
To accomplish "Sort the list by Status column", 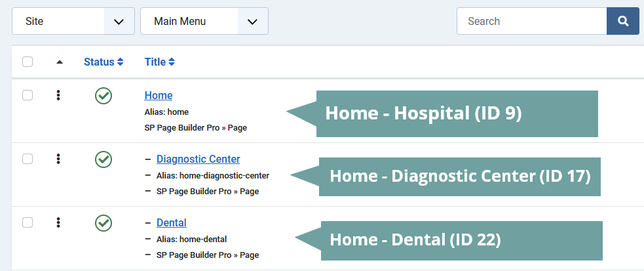I will pyautogui.click(x=104, y=62).
